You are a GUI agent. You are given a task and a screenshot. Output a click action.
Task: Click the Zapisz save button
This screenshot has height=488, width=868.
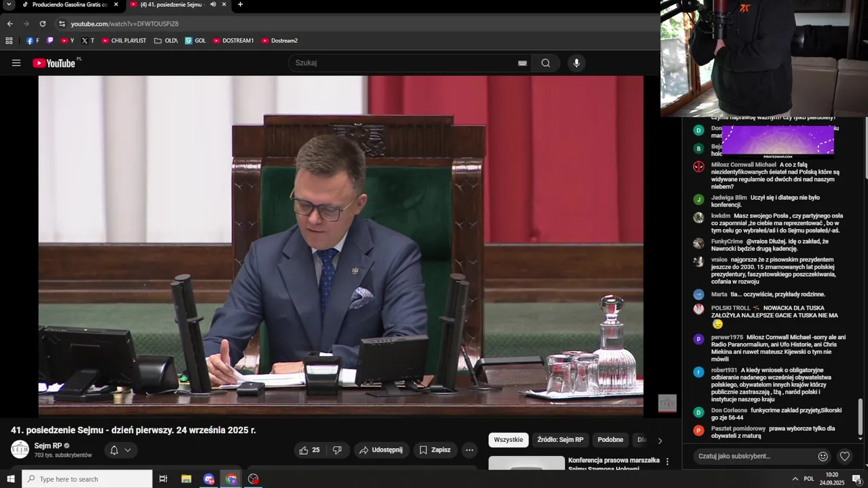[435, 450]
